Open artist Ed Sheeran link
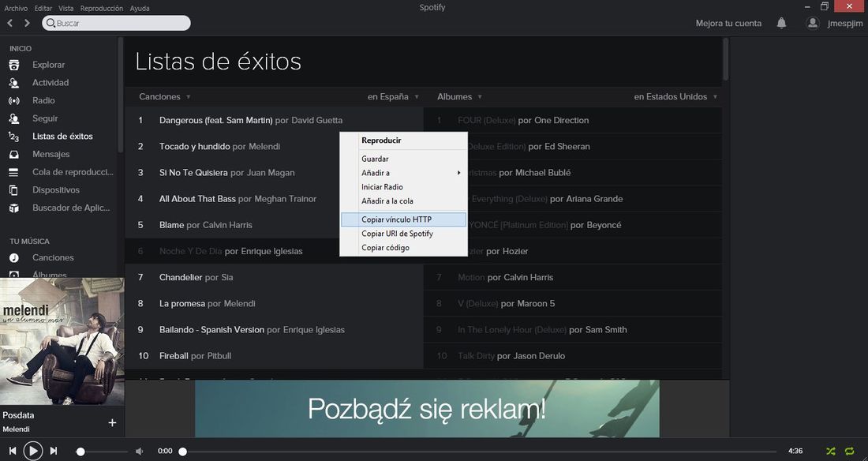 pyautogui.click(x=567, y=146)
